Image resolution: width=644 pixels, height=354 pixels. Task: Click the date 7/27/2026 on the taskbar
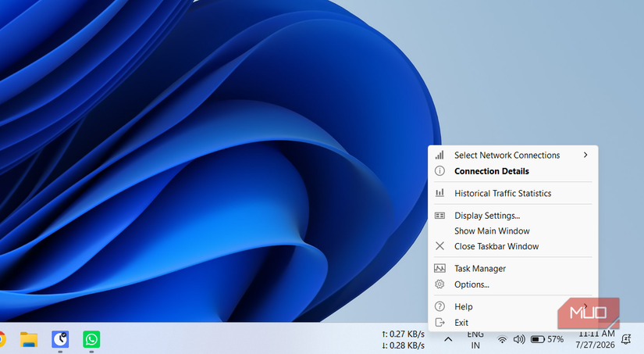595,345
